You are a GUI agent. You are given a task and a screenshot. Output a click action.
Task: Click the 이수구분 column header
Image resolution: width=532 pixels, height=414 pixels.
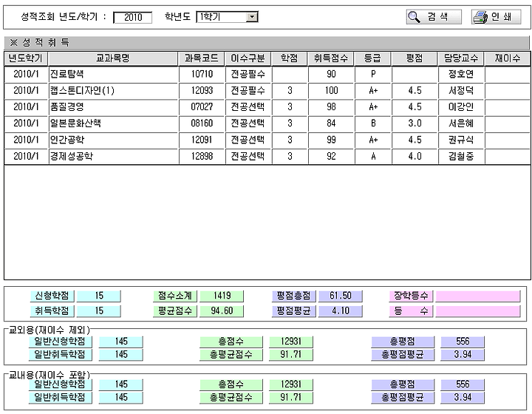[248, 58]
